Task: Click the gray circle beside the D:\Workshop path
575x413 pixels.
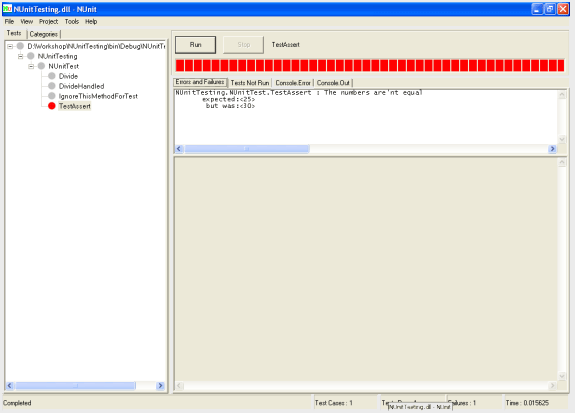Action: coord(20,46)
